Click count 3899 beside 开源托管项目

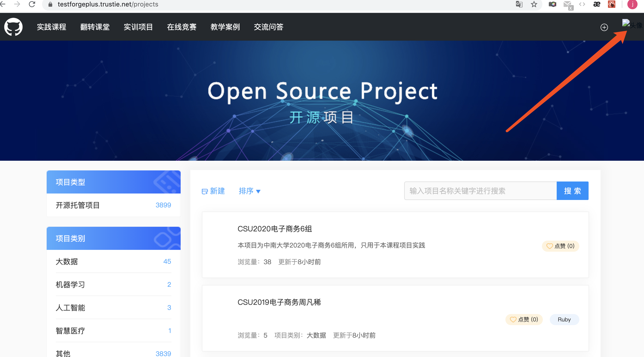pos(163,205)
